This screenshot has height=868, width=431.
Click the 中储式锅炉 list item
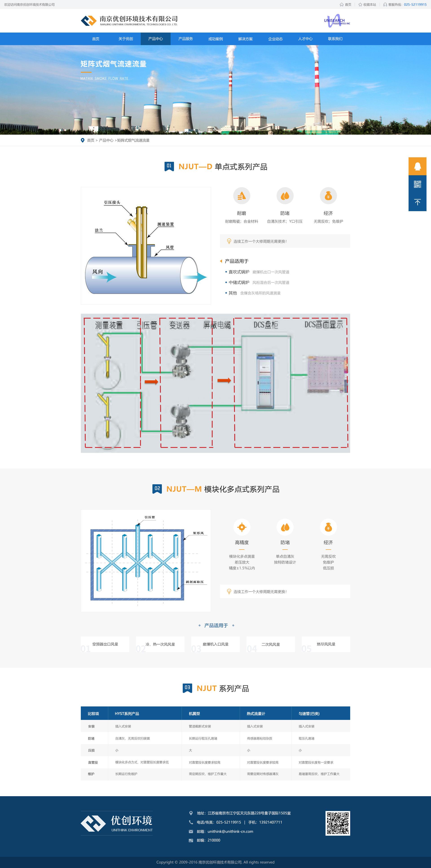[239, 282]
